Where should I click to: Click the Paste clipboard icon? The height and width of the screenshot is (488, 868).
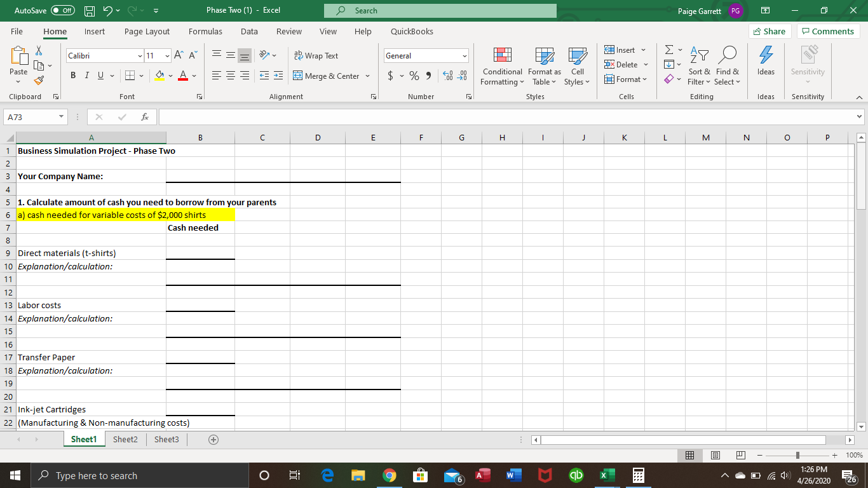coord(18,57)
